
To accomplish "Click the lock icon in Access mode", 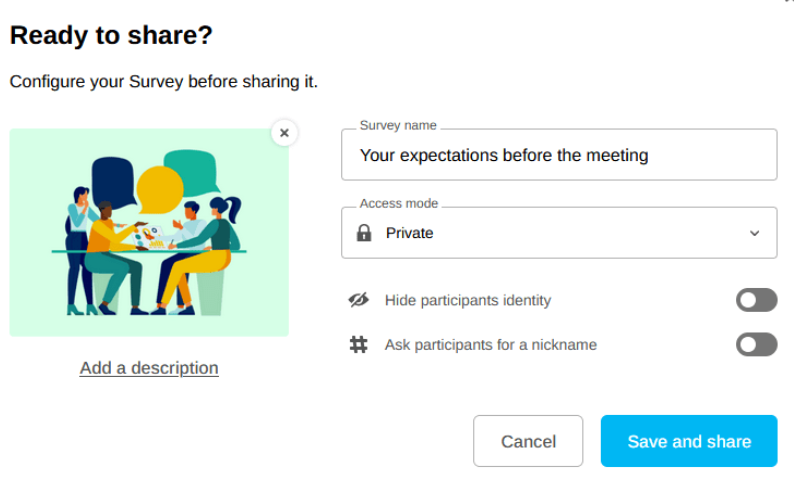I will pyautogui.click(x=364, y=233).
